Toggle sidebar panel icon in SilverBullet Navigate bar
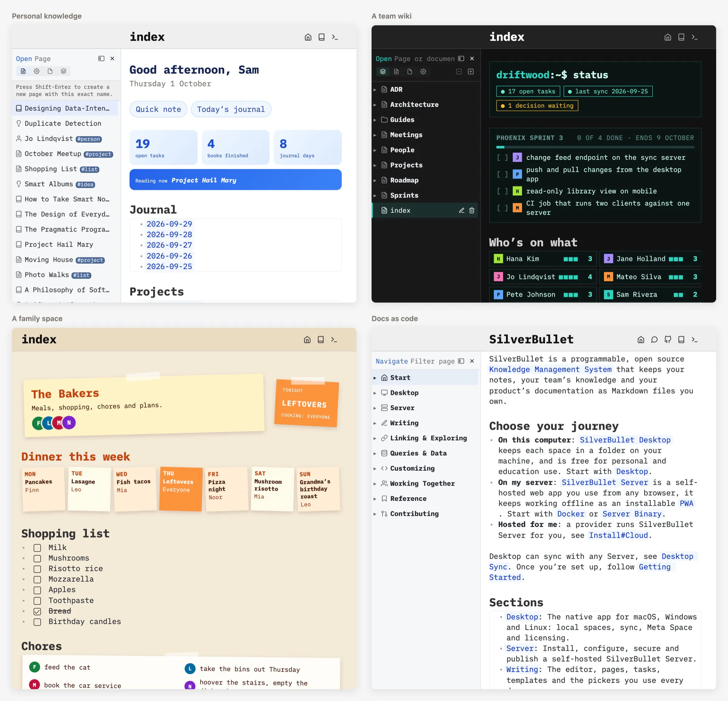Image resolution: width=728 pixels, height=701 pixels. coord(461,361)
